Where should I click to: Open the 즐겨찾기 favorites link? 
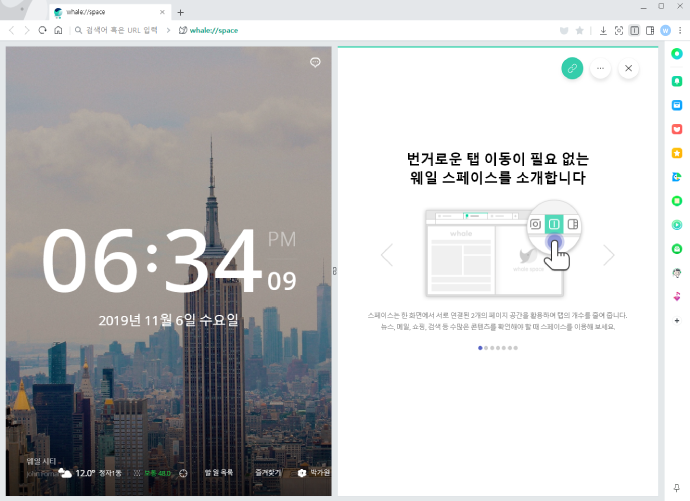[x=268, y=472]
